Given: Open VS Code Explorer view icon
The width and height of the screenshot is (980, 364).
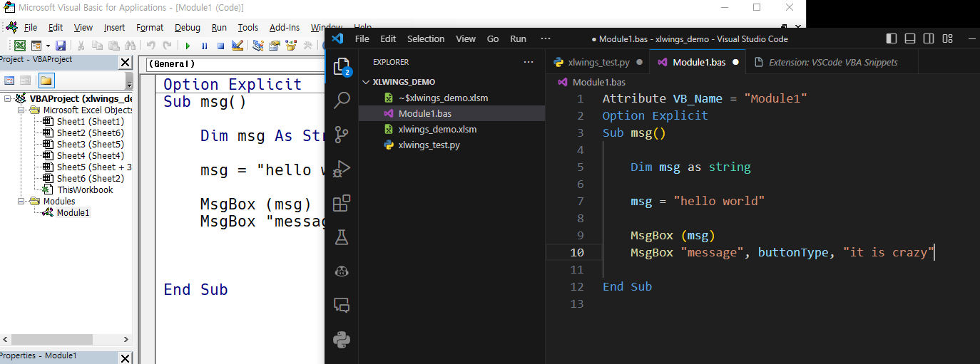Looking at the screenshot, I should click(x=342, y=67).
